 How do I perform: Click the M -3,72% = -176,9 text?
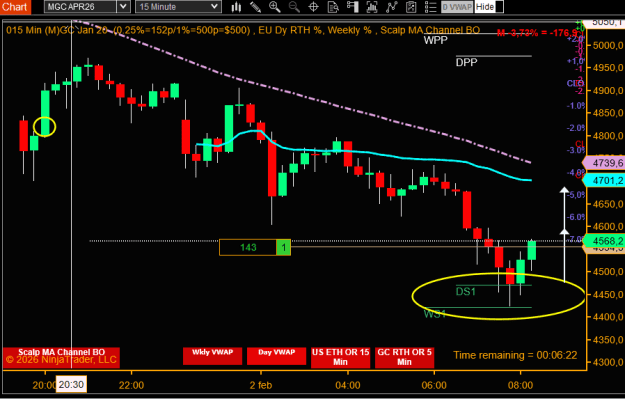(537, 33)
